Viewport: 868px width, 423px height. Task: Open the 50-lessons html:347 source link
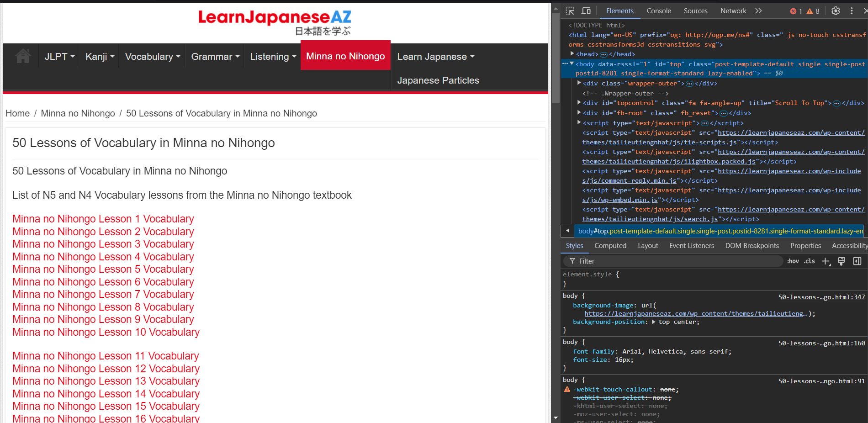tap(821, 297)
